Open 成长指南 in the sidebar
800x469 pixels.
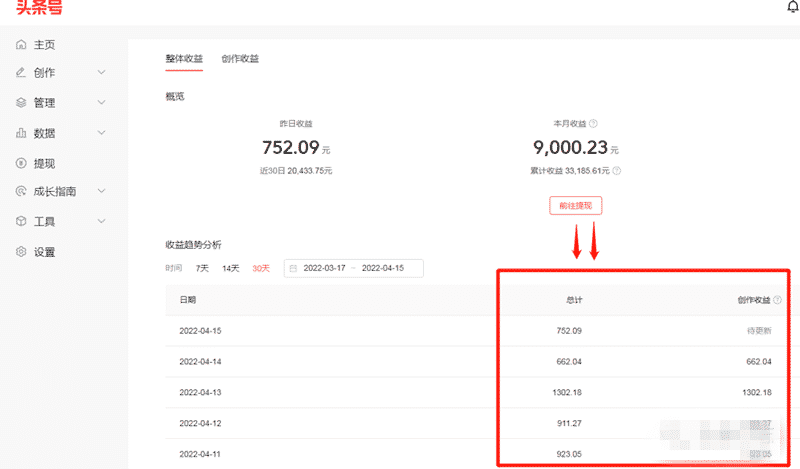click(55, 191)
